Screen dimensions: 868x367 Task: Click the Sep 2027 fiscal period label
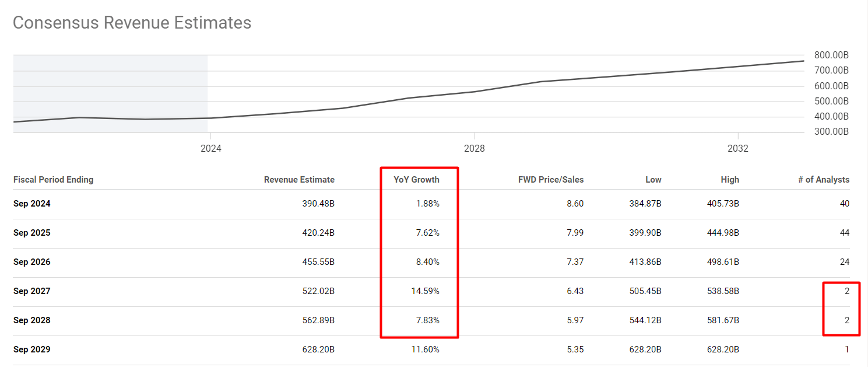click(31, 291)
